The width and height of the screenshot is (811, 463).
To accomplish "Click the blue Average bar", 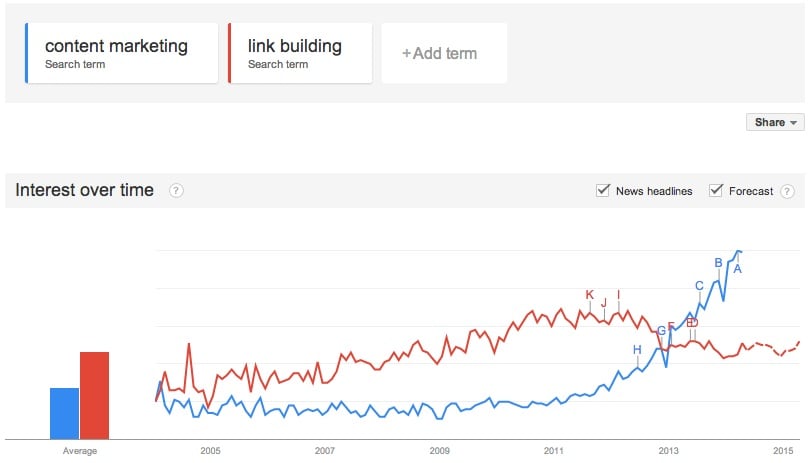I will tap(64, 413).
